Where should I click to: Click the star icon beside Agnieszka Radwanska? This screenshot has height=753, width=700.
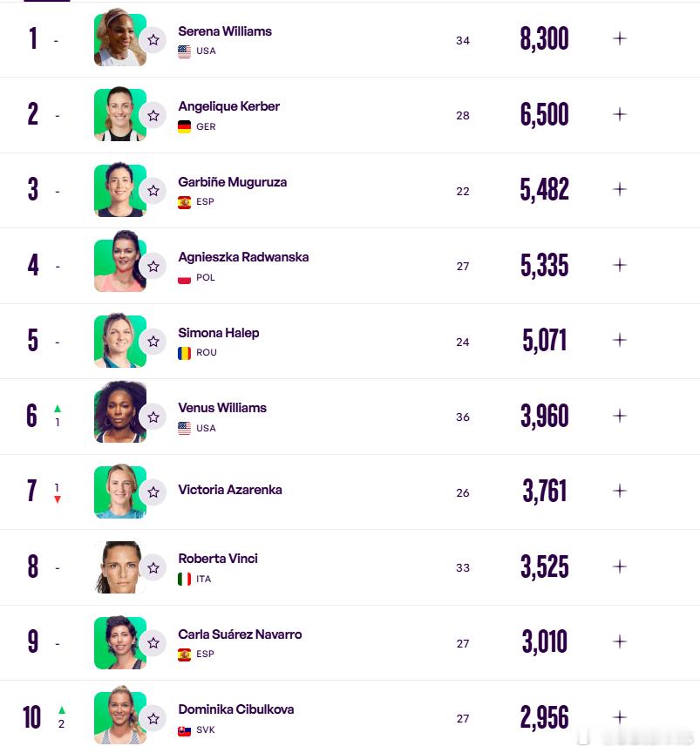click(x=153, y=266)
